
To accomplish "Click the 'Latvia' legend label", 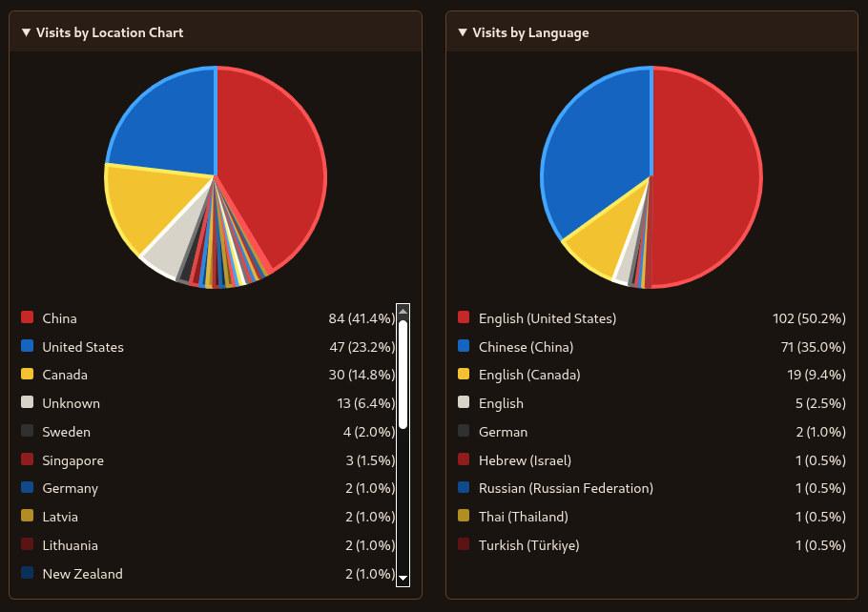I will 60,517.
